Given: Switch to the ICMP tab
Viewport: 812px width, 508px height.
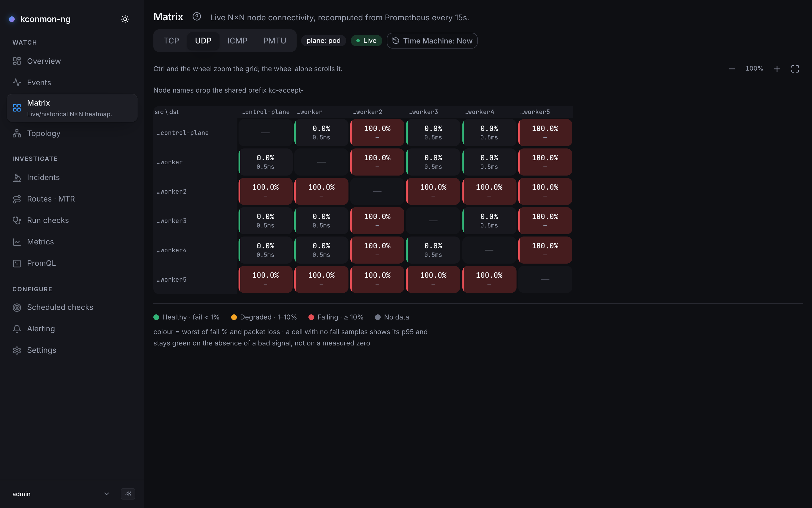Looking at the screenshot, I should tap(237, 41).
